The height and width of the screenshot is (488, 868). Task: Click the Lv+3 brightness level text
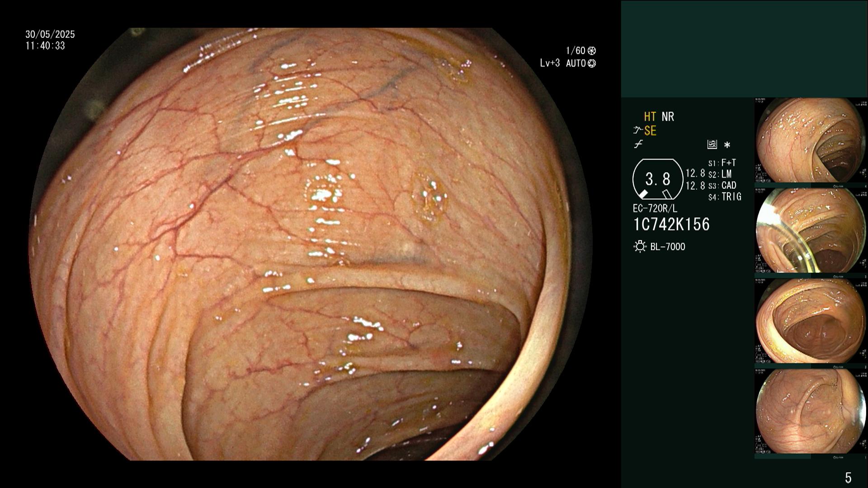click(550, 64)
